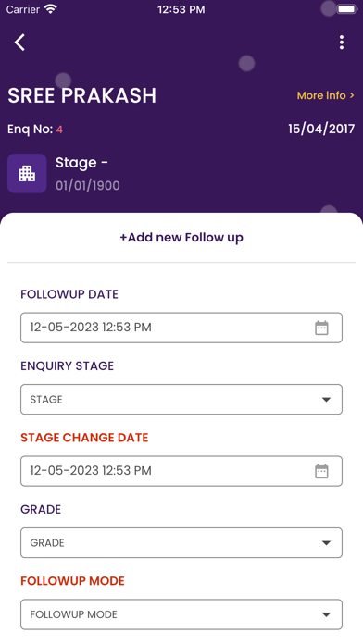Tap the battery indicator icon
Viewport: 363px width, 644px height.
click(x=346, y=9)
